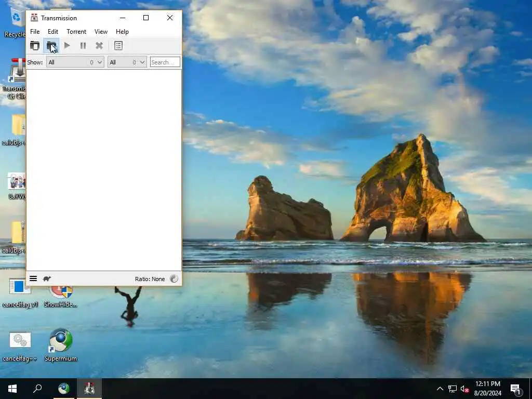Screen dimensions: 532x399
Task: Pause torrent using the pause toolbar icon
Action: (83, 46)
